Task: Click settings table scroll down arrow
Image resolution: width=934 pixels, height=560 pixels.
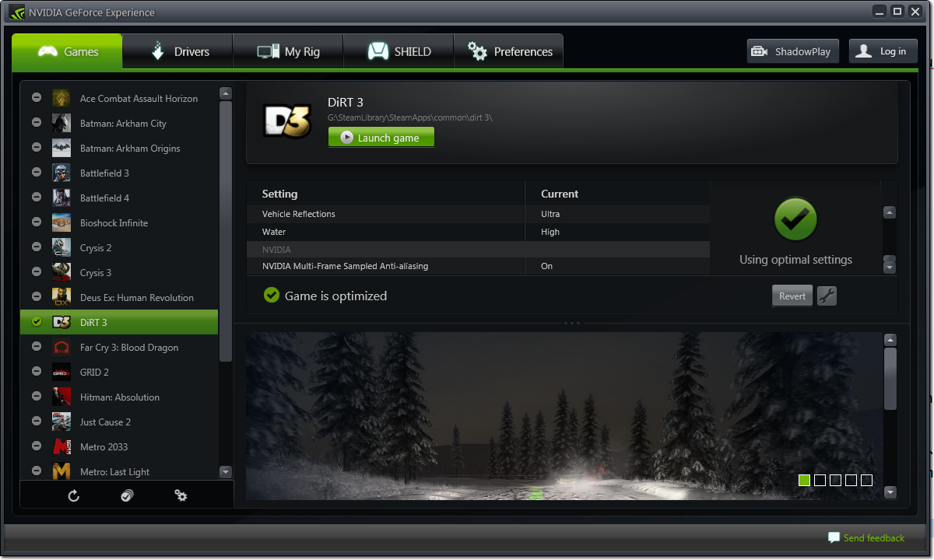Action: point(890,268)
